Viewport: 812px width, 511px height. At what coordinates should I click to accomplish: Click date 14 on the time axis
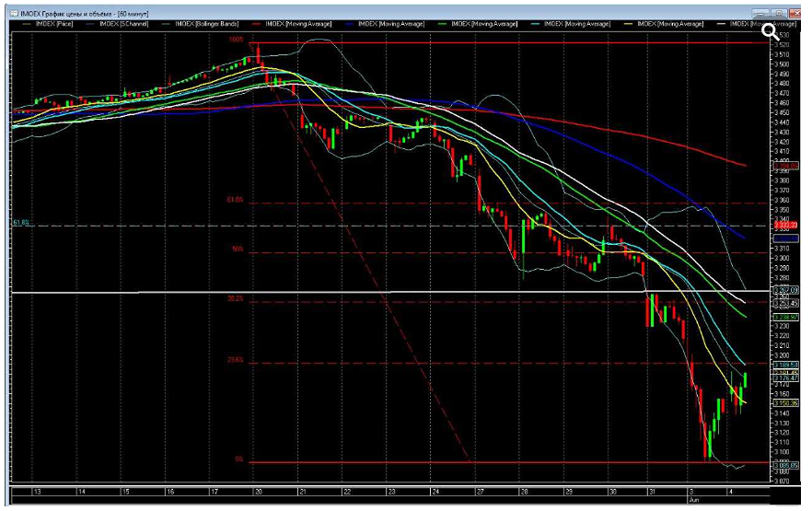pos(82,492)
